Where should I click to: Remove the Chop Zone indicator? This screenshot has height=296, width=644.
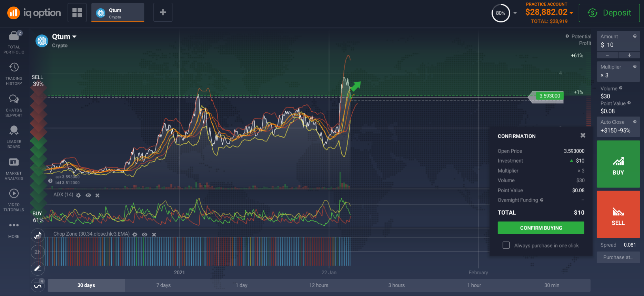point(154,235)
